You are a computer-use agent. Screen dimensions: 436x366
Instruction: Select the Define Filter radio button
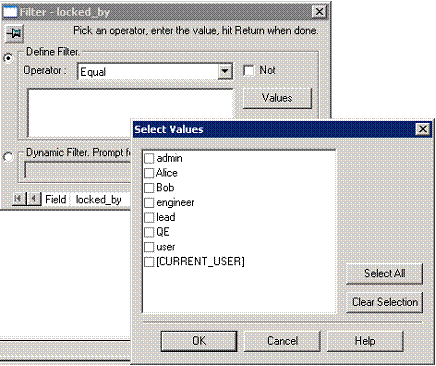[8, 58]
